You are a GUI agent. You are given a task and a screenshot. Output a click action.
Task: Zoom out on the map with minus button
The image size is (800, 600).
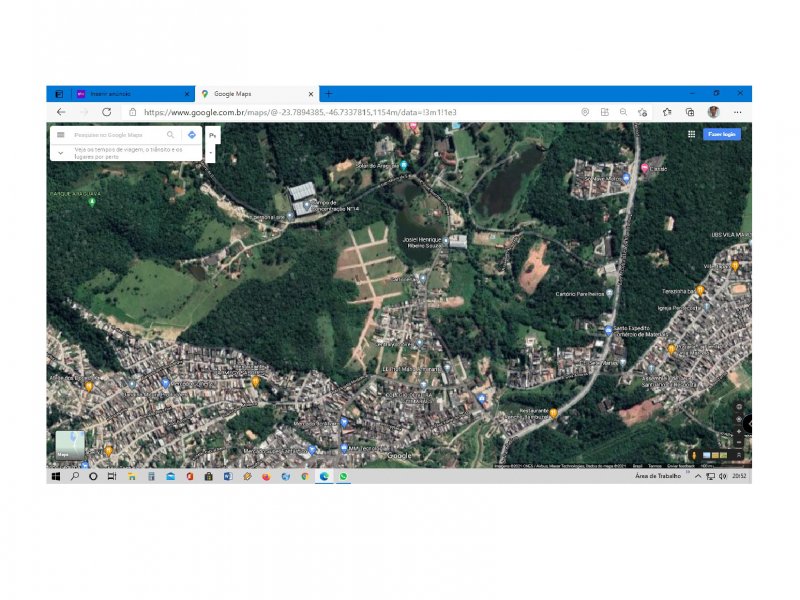(x=739, y=442)
